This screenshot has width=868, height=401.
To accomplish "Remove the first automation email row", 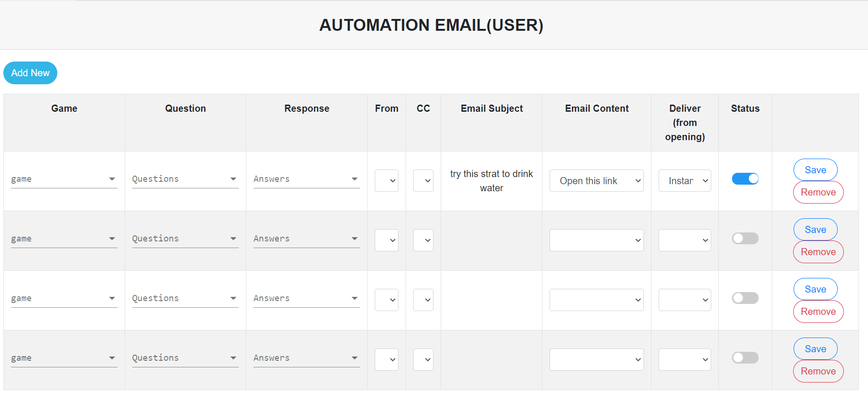I will pyautogui.click(x=818, y=192).
